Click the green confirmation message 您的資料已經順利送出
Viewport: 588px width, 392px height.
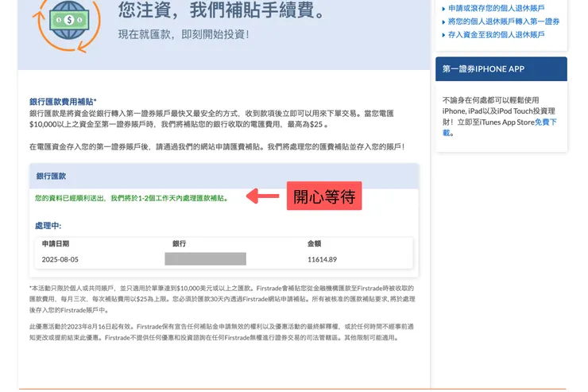point(132,198)
